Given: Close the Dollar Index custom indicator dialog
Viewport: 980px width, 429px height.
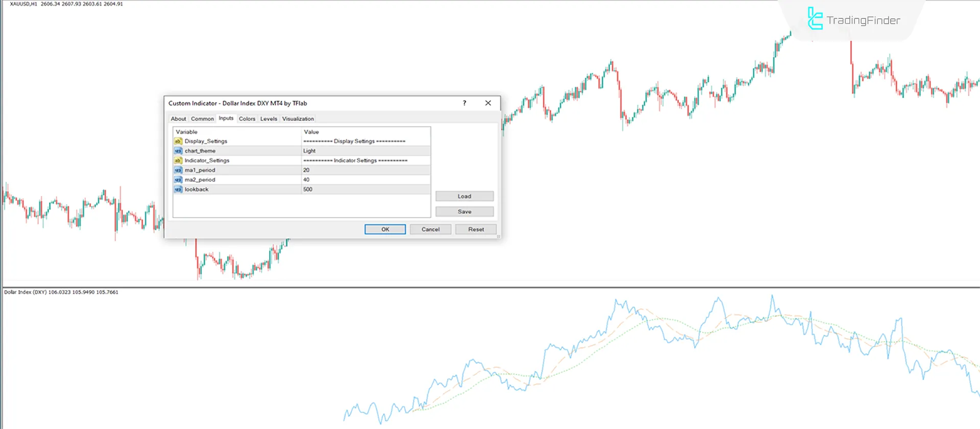Looking at the screenshot, I should point(488,103).
